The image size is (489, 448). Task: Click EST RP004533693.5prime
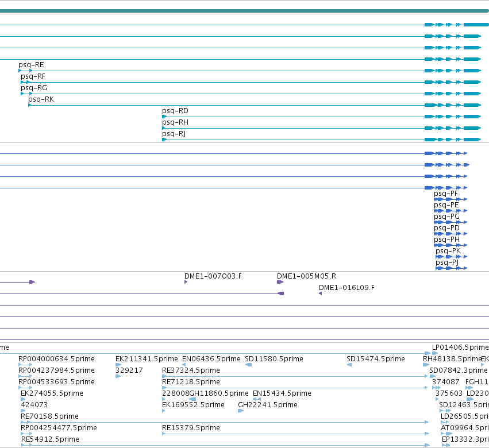[56, 382]
